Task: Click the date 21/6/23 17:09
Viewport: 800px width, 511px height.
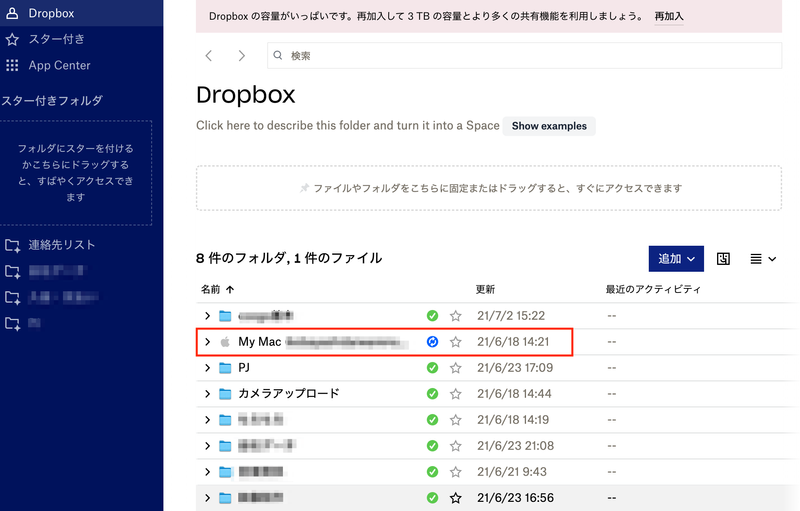Action: tap(515, 368)
